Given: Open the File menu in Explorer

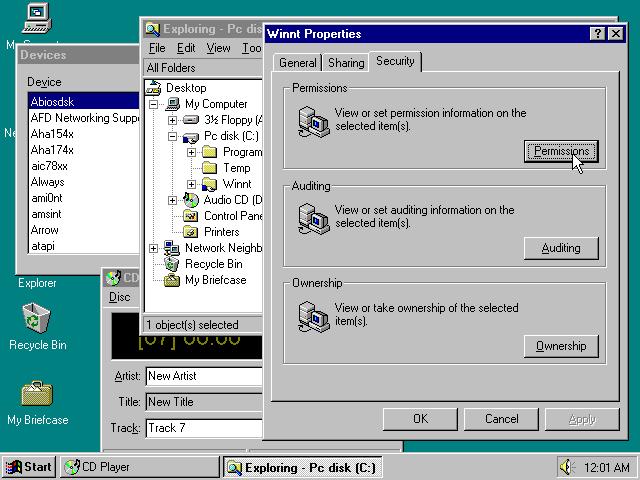Looking at the screenshot, I should coord(157,48).
